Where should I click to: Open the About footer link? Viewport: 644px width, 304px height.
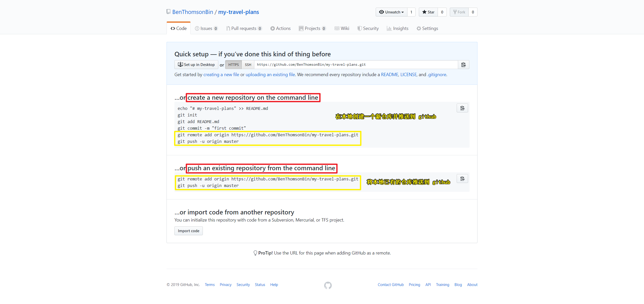pos(472,285)
